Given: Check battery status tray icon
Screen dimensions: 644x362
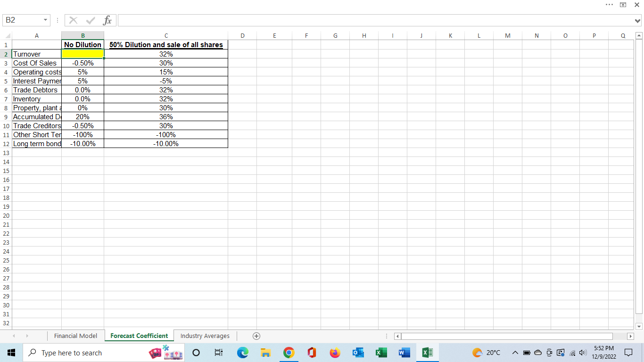Looking at the screenshot, I should 527,353.
